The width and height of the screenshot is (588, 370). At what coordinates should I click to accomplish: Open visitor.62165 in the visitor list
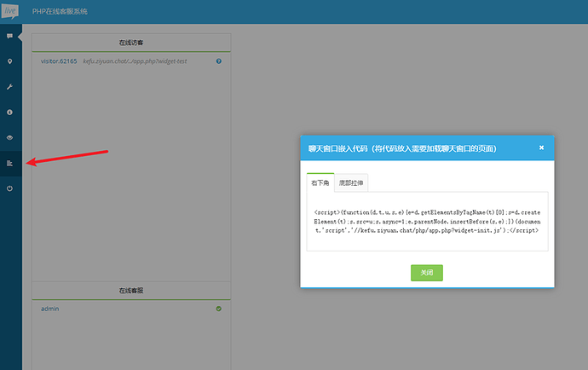(59, 61)
